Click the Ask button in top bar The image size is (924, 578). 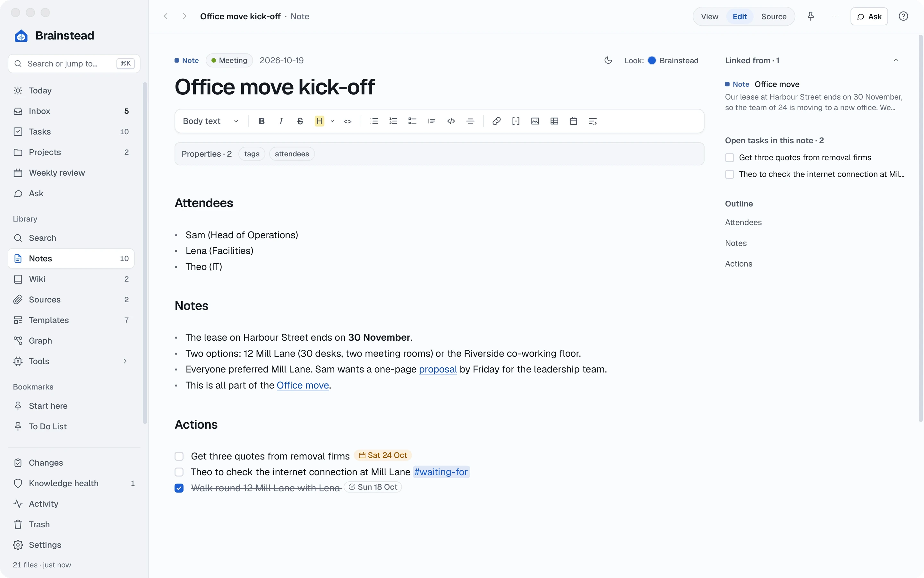point(869,16)
